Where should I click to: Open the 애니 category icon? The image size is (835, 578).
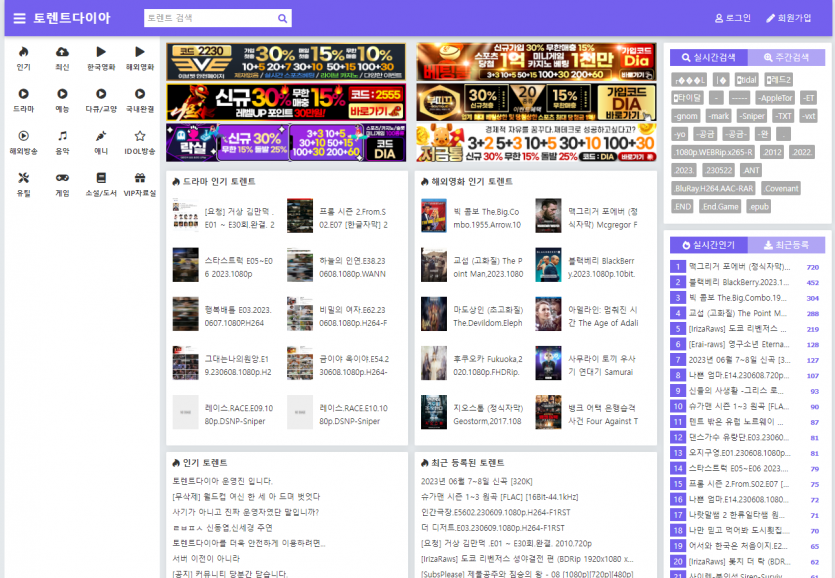pos(101,136)
